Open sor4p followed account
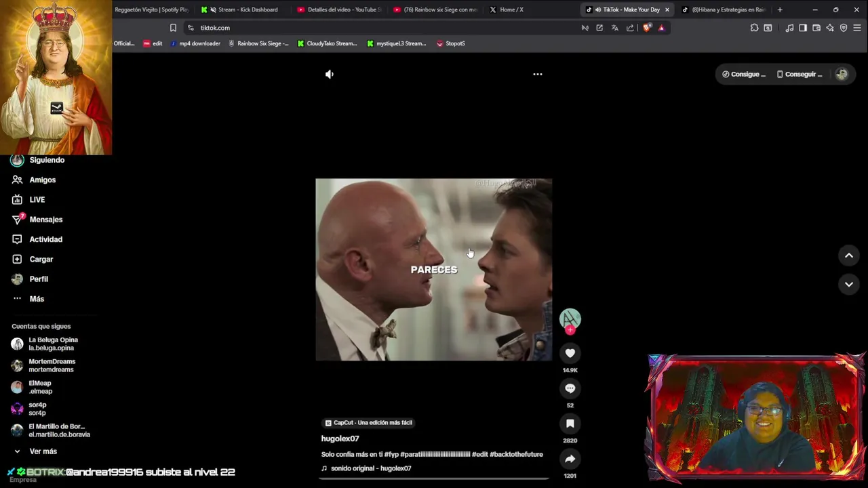Viewport: 868px width, 488px height. [x=29, y=409]
